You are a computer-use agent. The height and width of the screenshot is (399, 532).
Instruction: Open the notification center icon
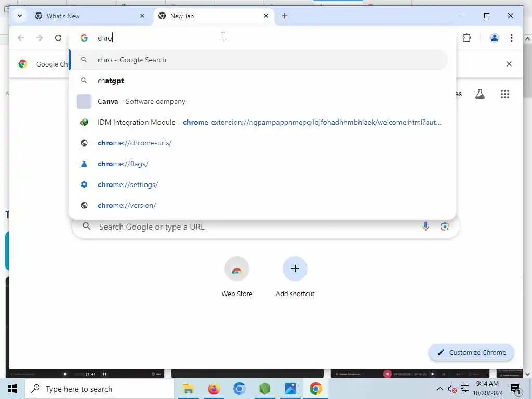pos(515,389)
